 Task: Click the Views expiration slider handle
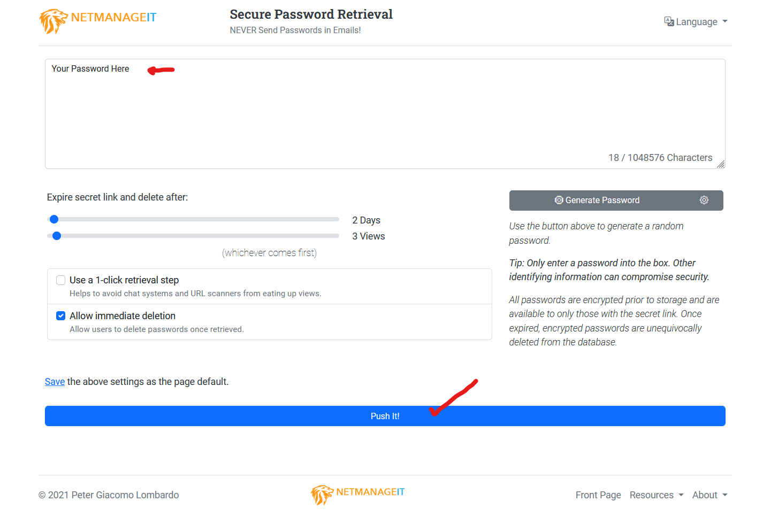coord(57,236)
